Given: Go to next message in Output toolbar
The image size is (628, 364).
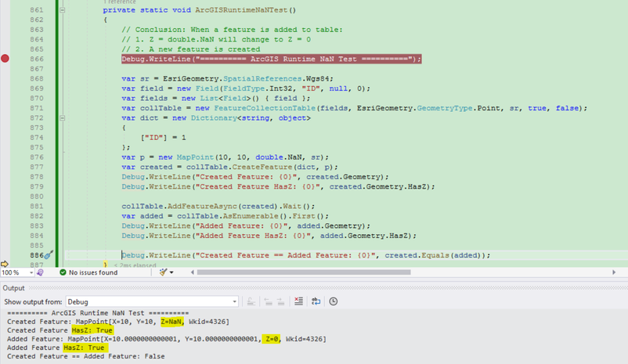Looking at the screenshot, I should click(281, 301).
